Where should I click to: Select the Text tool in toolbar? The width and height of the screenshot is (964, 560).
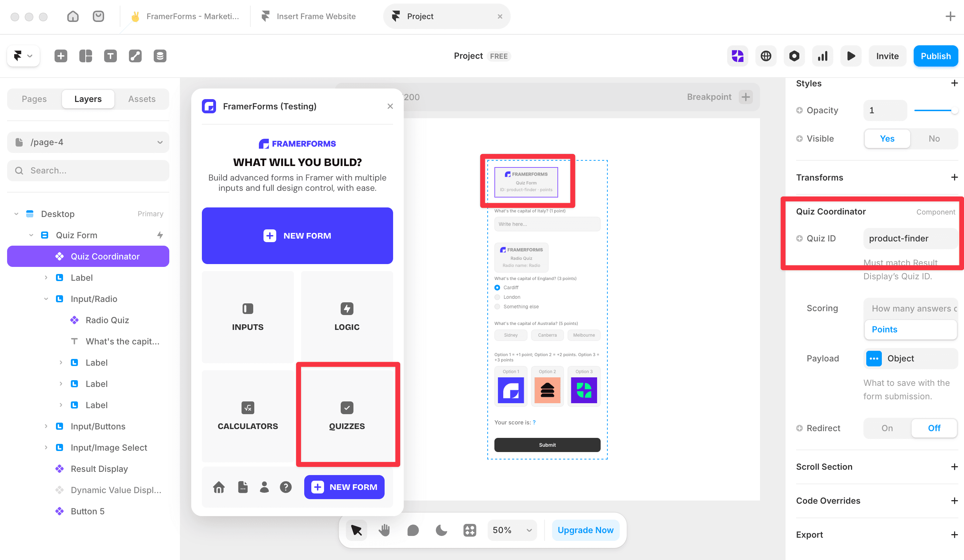coord(110,56)
